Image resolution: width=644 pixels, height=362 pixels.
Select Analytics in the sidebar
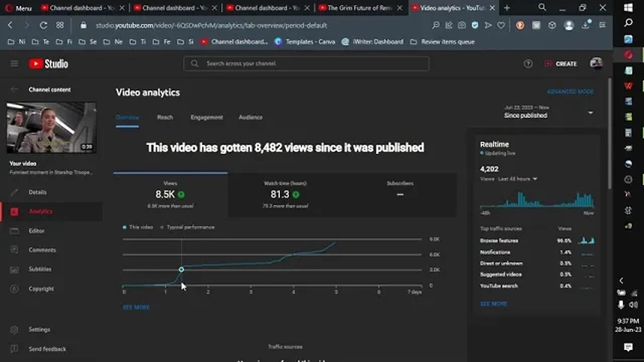51,211
